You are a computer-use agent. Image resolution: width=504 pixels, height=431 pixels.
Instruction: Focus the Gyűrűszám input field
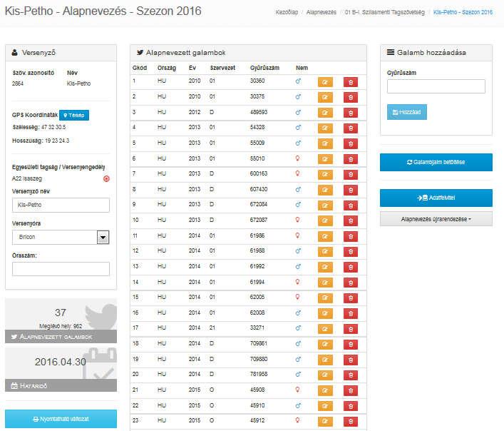(x=436, y=86)
